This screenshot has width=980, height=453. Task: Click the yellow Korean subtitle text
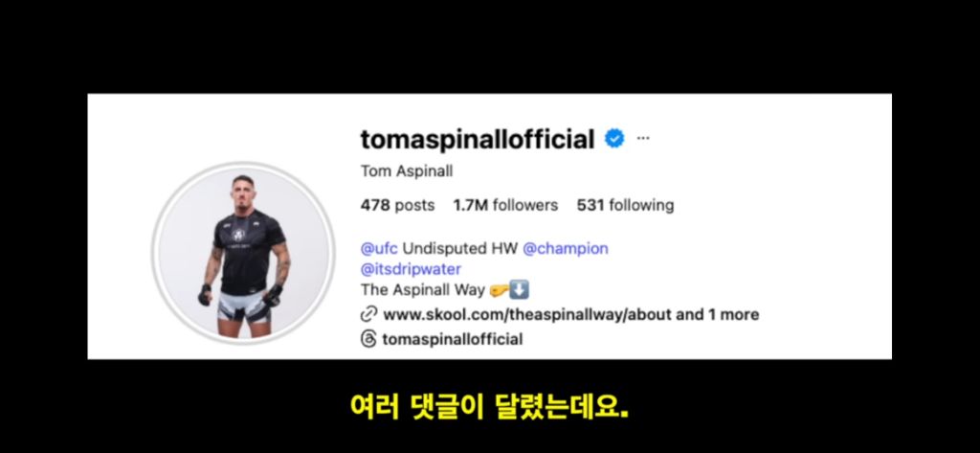(x=489, y=407)
